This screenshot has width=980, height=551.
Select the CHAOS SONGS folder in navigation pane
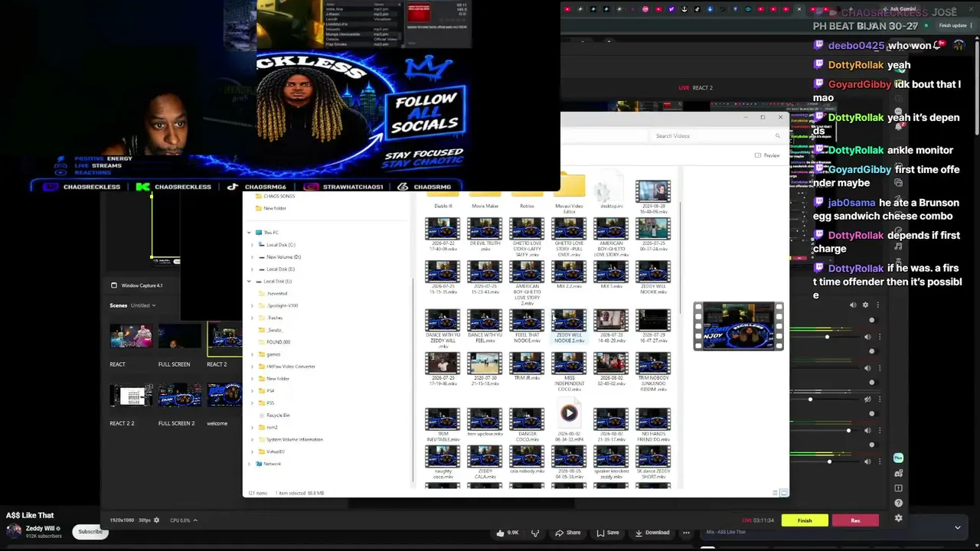tap(275, 197)
